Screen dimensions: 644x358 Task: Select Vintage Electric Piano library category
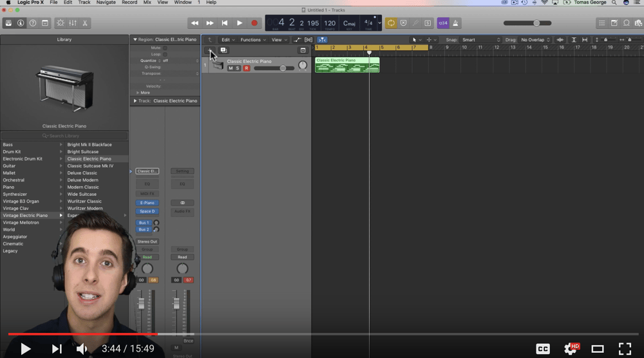(x=32, y=215)
